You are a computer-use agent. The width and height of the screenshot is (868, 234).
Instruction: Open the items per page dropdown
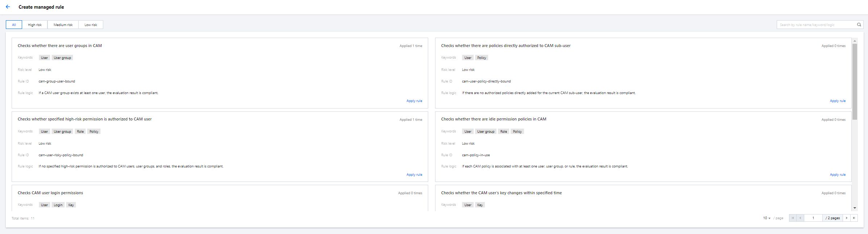767,218
